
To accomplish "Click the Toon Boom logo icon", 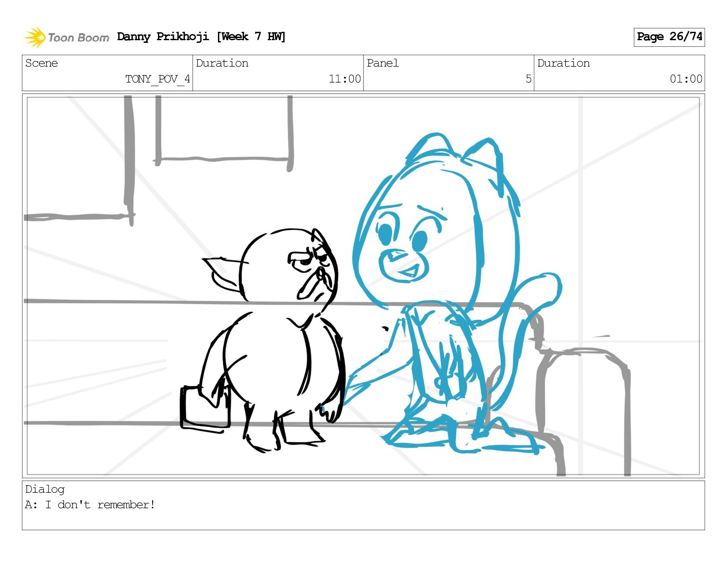I will click(34, 37).
